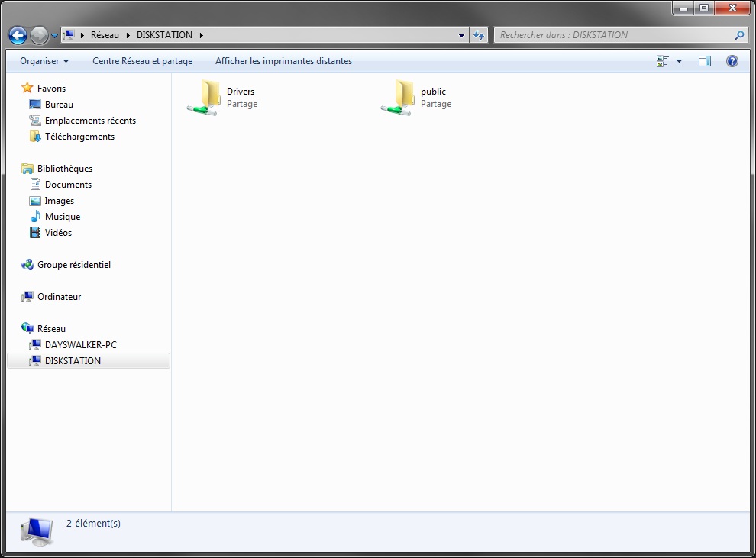This screenshot has width=756, height=558.
Task: Open the Musique library
Action: (63, 217)
